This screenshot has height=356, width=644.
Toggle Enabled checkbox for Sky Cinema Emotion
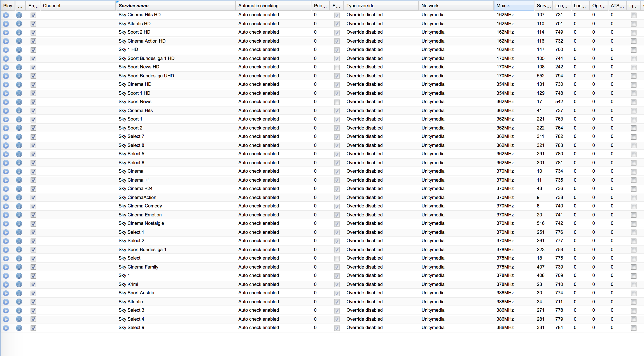[x=33, y=215]
